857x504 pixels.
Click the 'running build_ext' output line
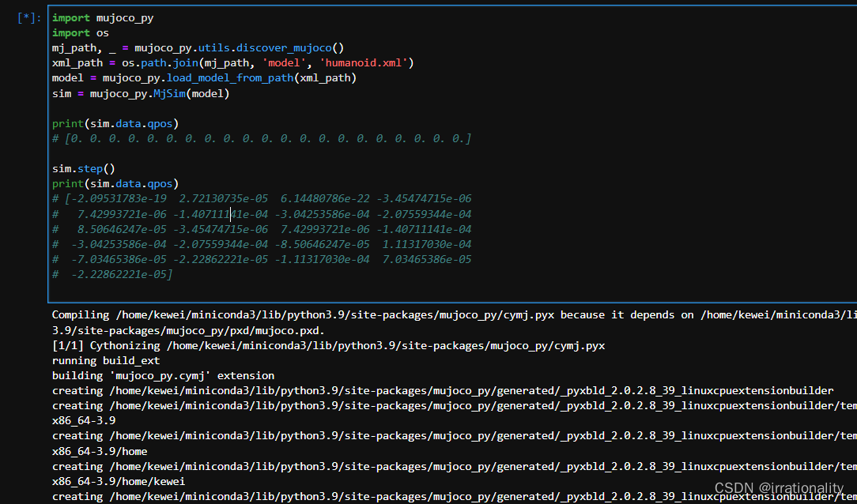tap(106, 360)
